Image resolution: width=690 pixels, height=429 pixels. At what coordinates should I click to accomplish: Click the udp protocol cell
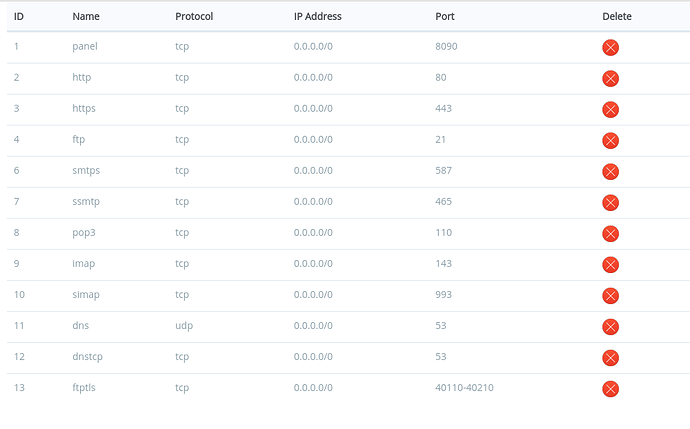tap(184, 326)
